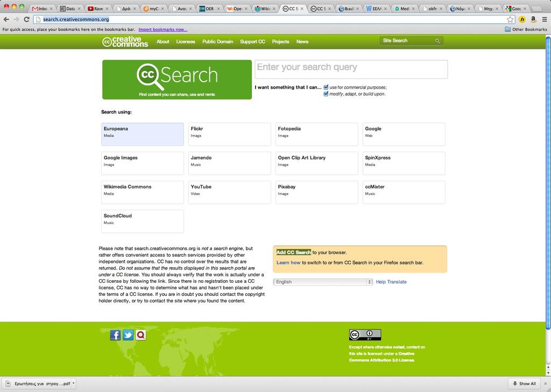The height and width of the screenshot is (392, 551).
Task: Open the Other Bookmarks folder
Action: click(526, 30)
